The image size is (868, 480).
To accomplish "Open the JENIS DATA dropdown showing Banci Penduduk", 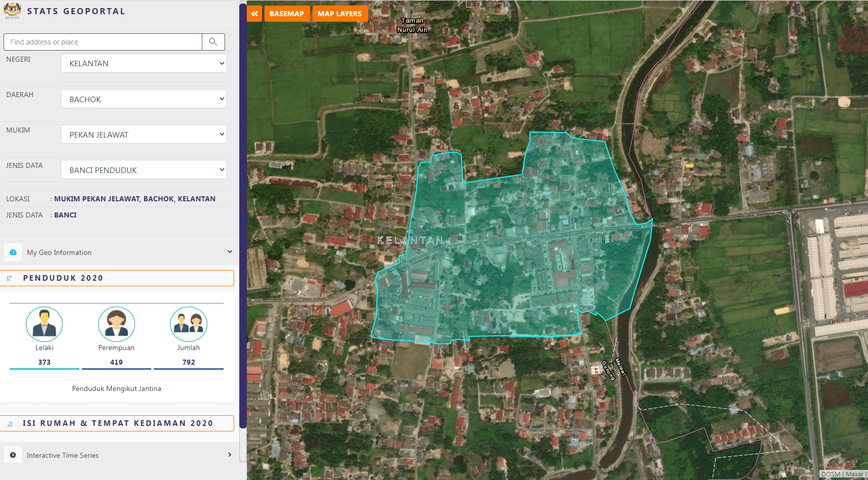I will pyautogui.click(x=144, y=170).
